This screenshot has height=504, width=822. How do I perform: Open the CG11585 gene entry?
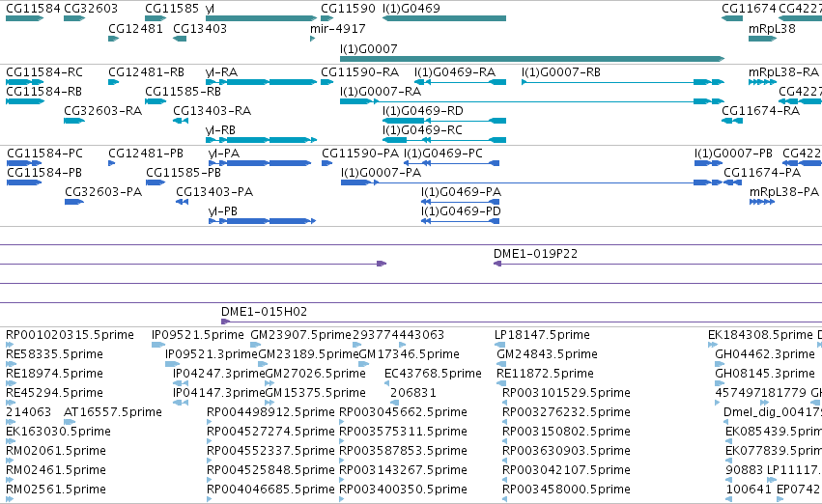(156, 18)
